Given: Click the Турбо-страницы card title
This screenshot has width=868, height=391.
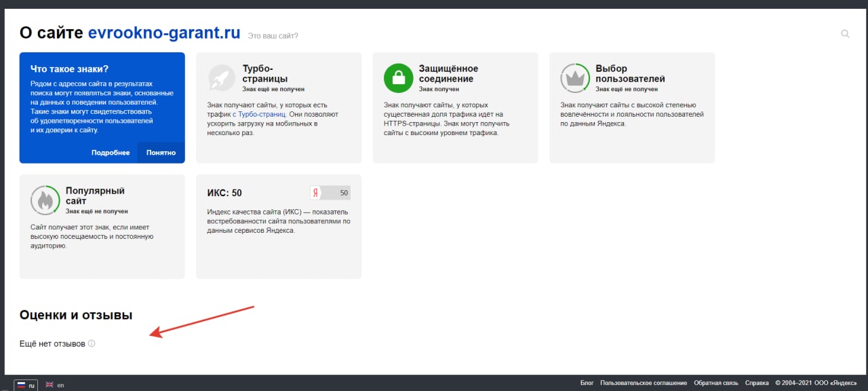Looking at the screenshot, I should (265, 73).
